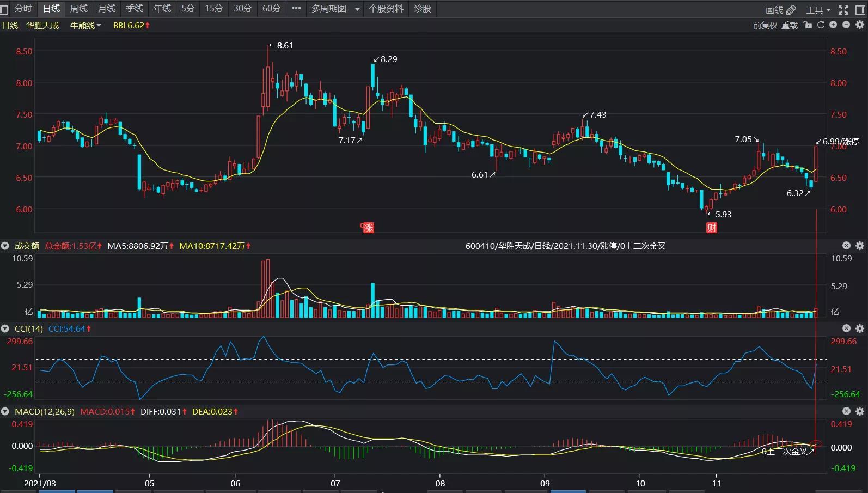The width and height of the screenshot is (868, 493).
Task: Collapse the 成交额 volume panel arrow
Action: pos(5,246)
